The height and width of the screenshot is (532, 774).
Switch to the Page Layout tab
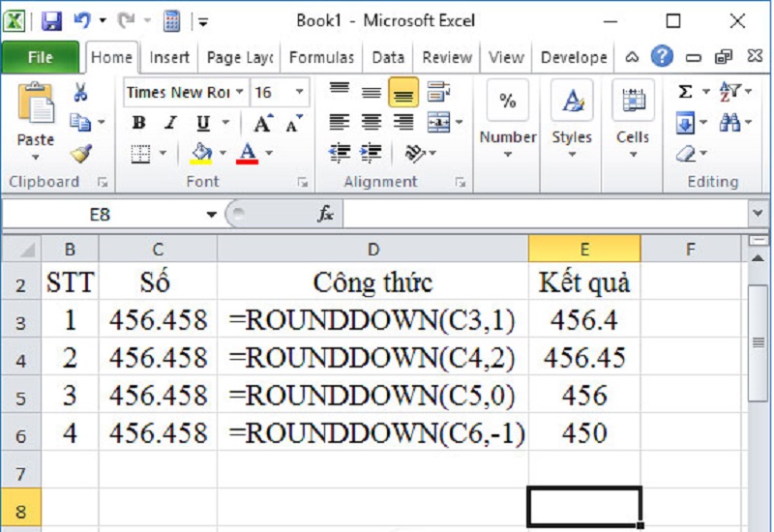[x=240, y=58]
